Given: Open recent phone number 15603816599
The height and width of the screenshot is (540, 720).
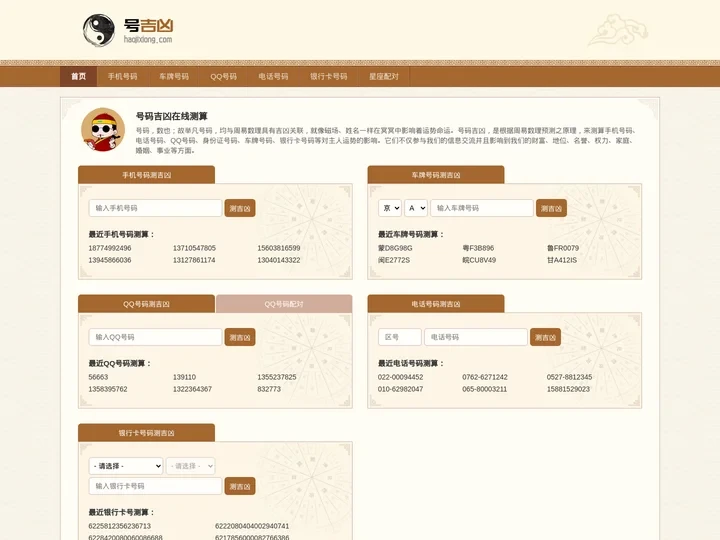Looking at the screenshot, I should coord(279,248).
